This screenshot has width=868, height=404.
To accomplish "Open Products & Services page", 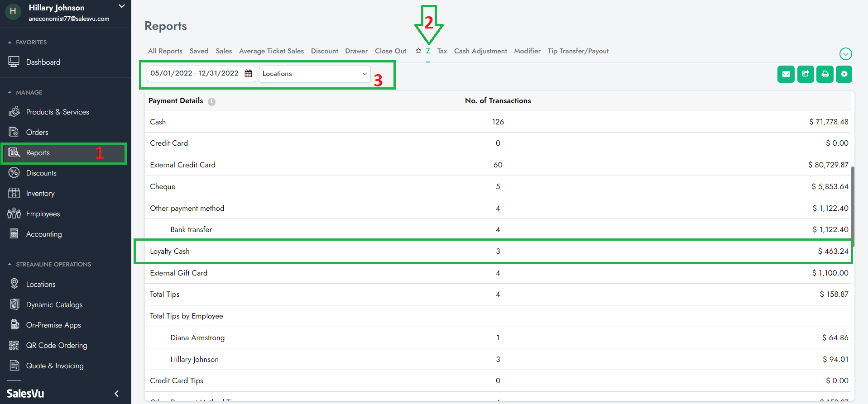I will [58, 112].
